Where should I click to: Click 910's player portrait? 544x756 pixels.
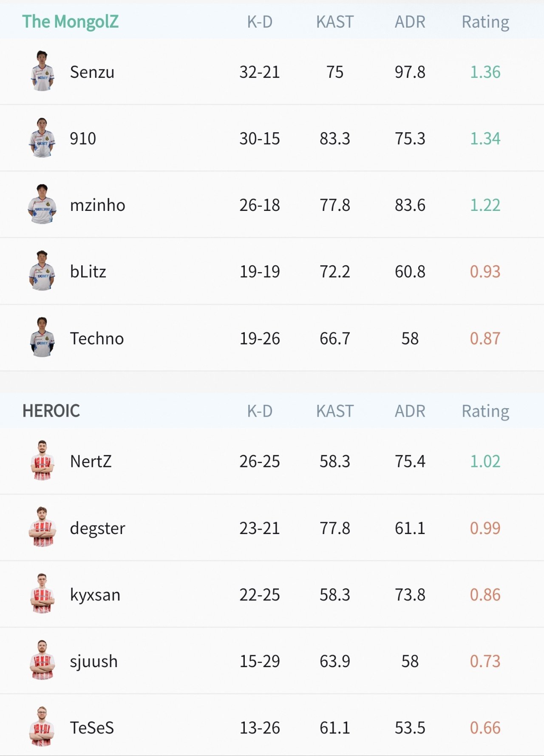pyautogui.click(x=42, y=138)
